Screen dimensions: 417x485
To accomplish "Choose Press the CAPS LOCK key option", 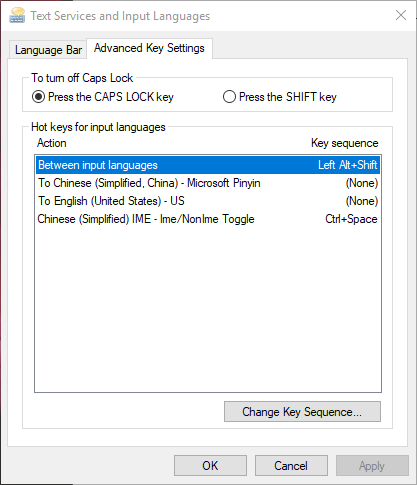I will pyautogui.click(x=103, y=97).
